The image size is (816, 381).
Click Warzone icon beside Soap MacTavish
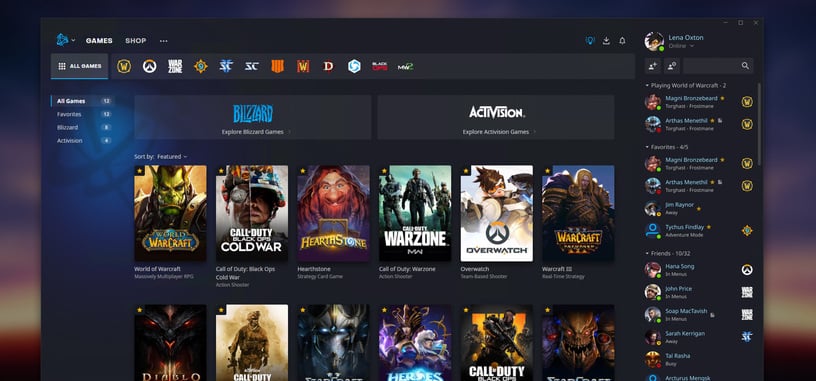[x=747, y=314]
